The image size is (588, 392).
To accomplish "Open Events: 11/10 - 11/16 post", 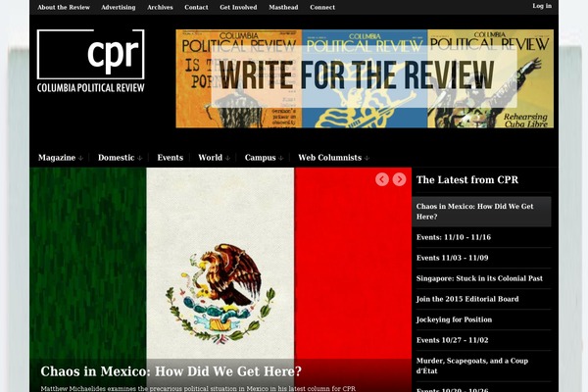I will click(454, 237).
